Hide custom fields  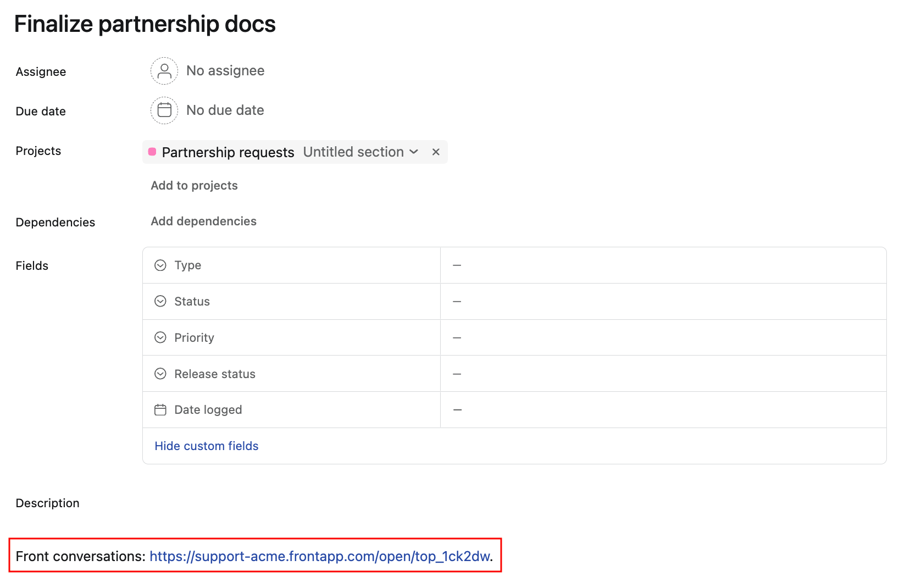tap(207, 446)
